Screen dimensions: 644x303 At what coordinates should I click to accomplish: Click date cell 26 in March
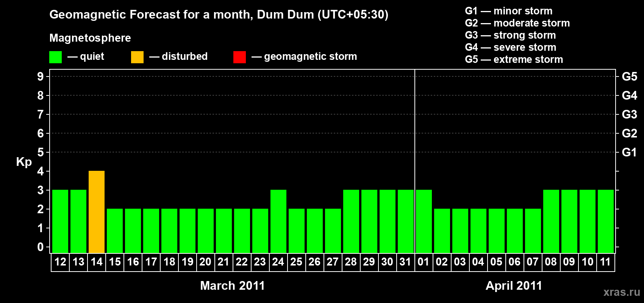(x=315, y=262)
